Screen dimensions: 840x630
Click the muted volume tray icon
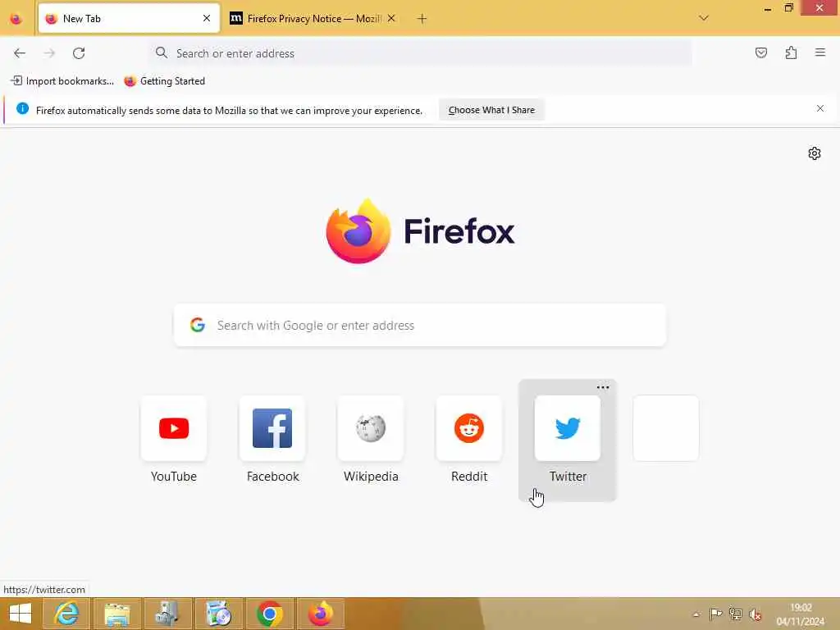[x=756, y=614]
